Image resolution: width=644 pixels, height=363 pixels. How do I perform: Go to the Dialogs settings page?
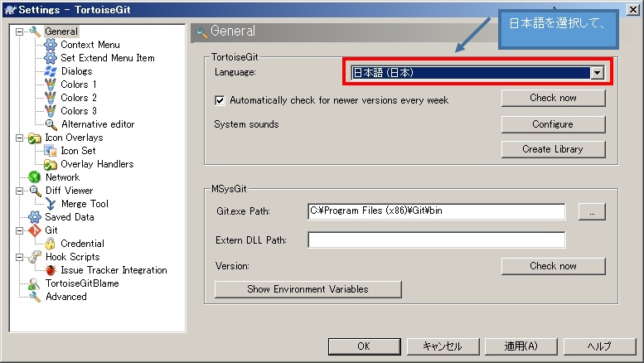(x=77, y=71)
